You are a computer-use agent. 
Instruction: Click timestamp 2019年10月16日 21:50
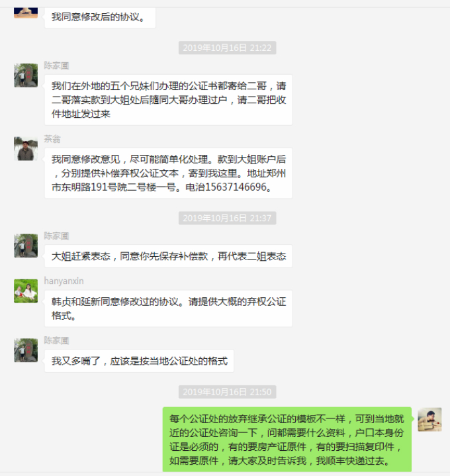point(227,392)
